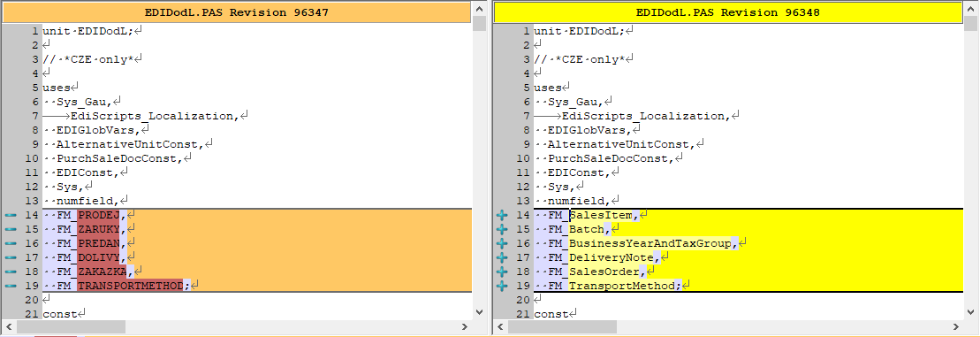Viewport: 980px width, 337px height.
Task: Click 'const' keyword in left pane
Action: click(60, 314)
